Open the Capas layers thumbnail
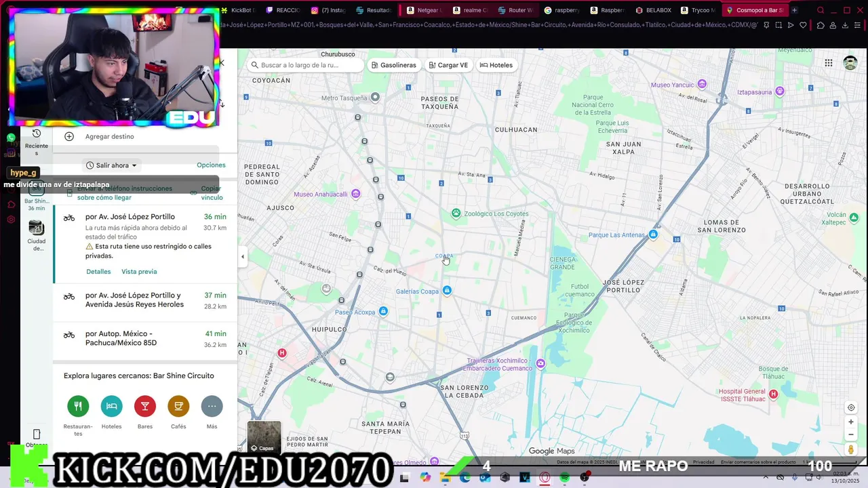Screen dimensions: 868x488 click(x=264, y=437)
